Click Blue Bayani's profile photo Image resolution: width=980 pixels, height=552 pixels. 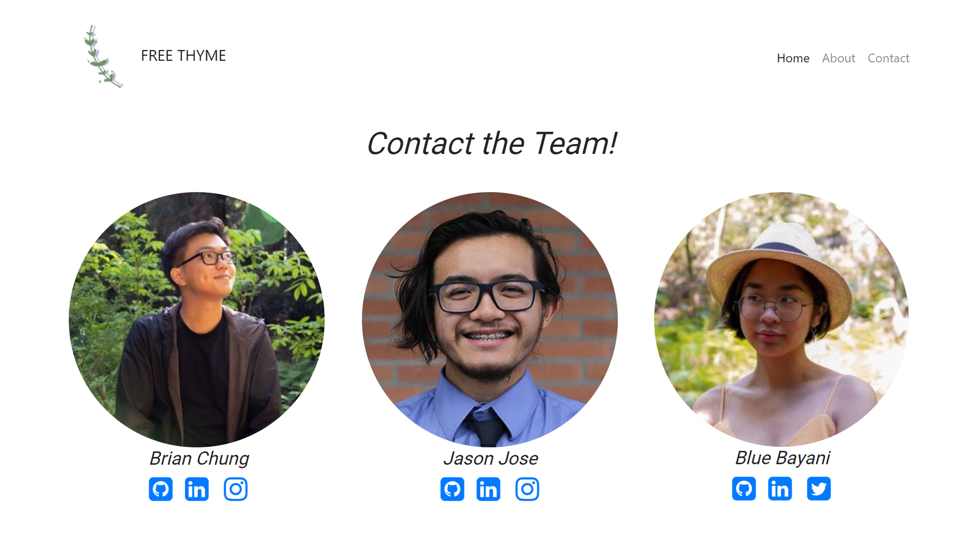tap(781, 319)
